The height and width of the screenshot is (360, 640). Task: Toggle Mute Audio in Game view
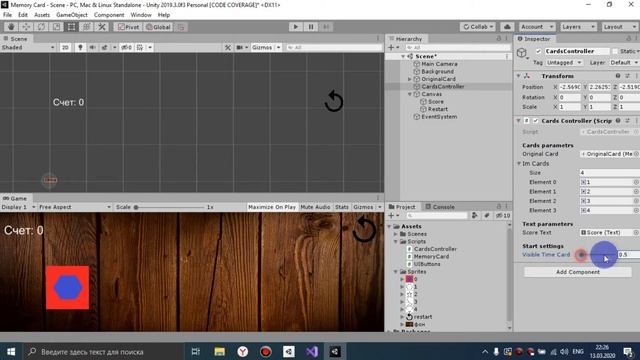pyautogui.click(x=315, y=207)
